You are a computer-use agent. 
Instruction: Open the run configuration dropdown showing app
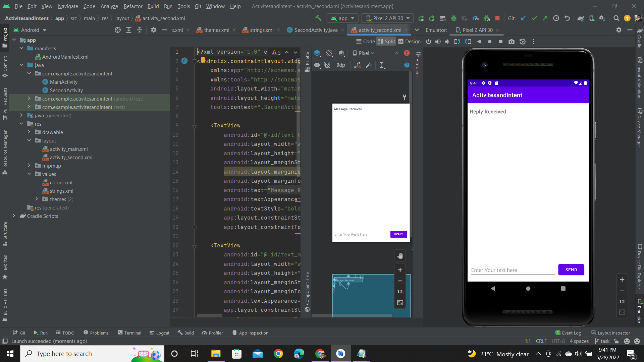(342, 18)
